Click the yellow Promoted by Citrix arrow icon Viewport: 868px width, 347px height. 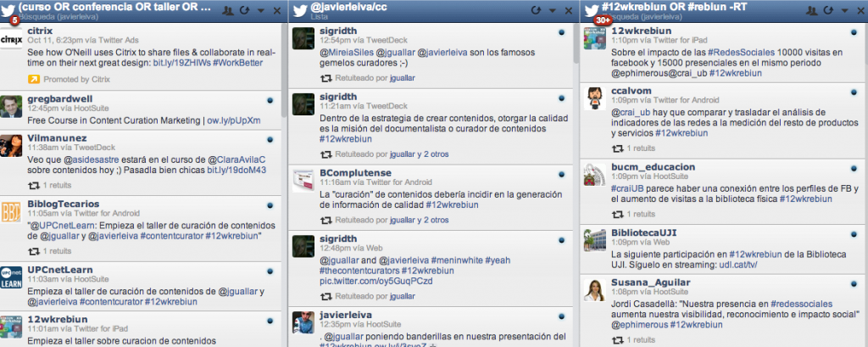tap(33, 79)
